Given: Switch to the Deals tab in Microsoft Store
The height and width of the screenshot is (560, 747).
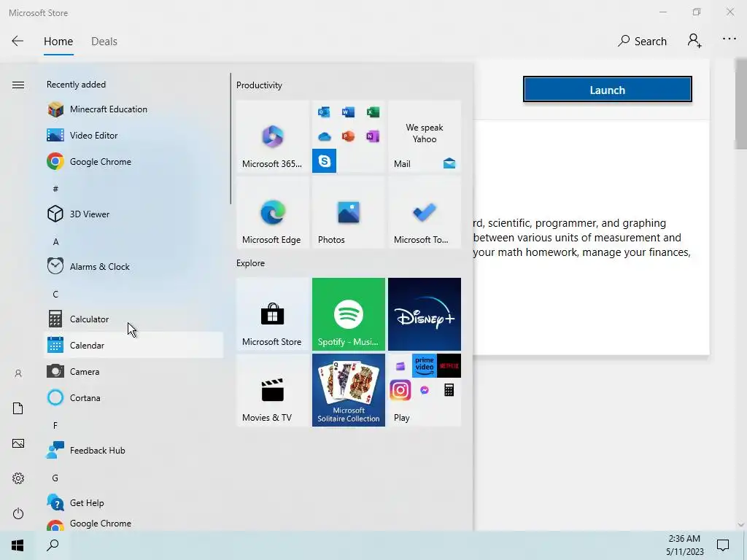Looking at the screenshot, I should click(104, 42).
